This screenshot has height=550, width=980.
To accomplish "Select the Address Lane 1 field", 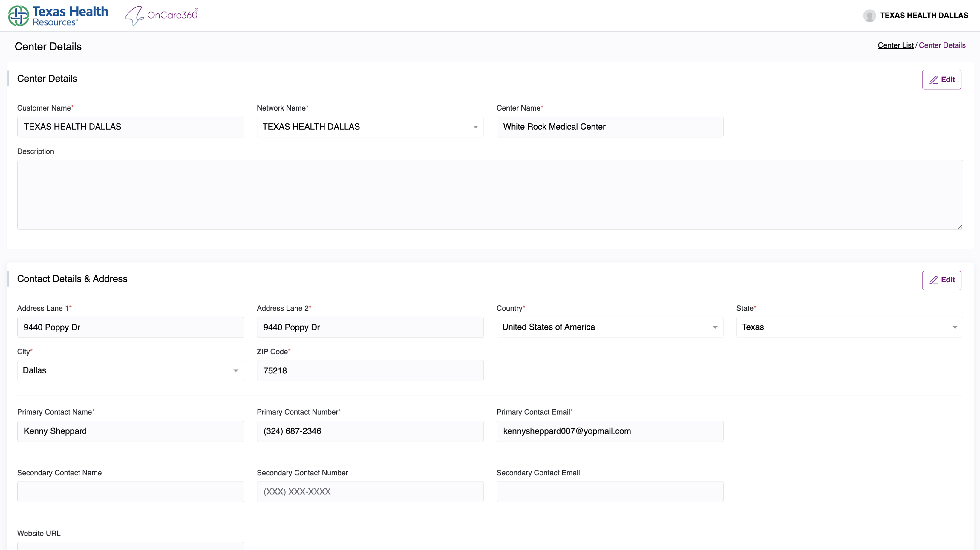I will point(130,327).
